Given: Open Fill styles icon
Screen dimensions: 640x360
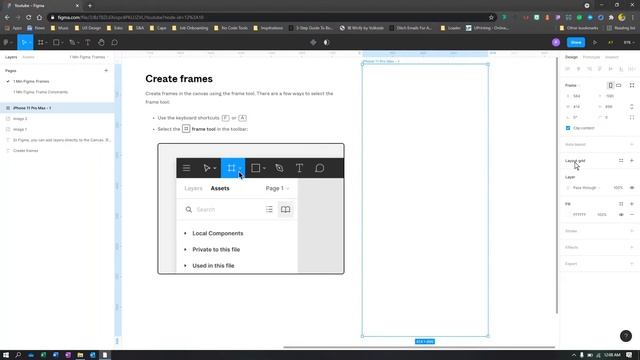Looking at the screenshot, I should click(621, 204).
